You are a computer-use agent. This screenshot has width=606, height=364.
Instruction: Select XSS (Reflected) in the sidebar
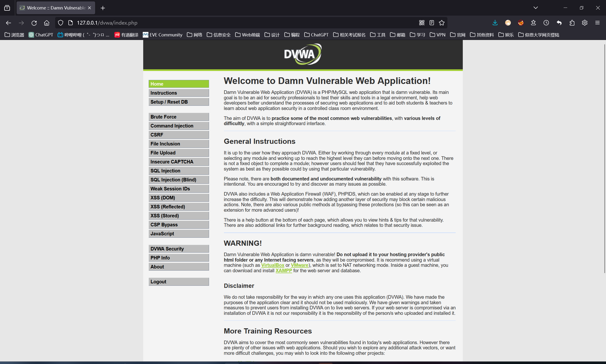179,207
